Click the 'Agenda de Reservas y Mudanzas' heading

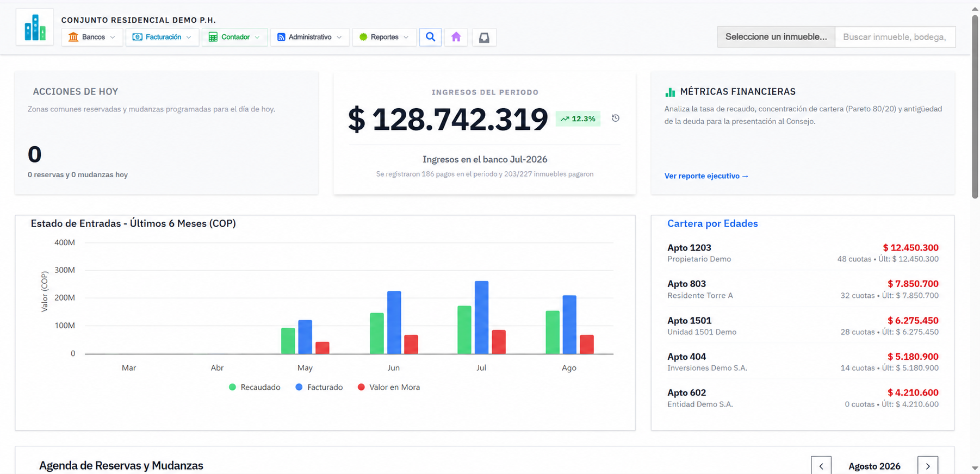(121, 465)
